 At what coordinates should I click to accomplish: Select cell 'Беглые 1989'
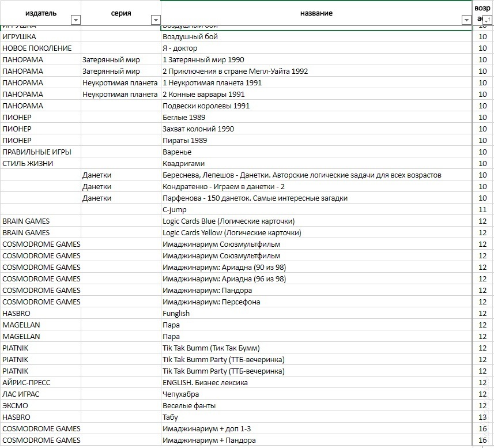pos(316,118)
